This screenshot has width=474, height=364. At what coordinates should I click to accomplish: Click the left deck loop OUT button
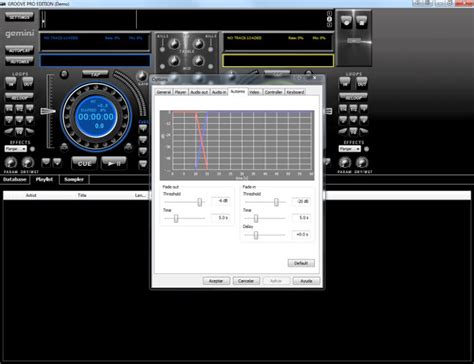pos(28,83)
